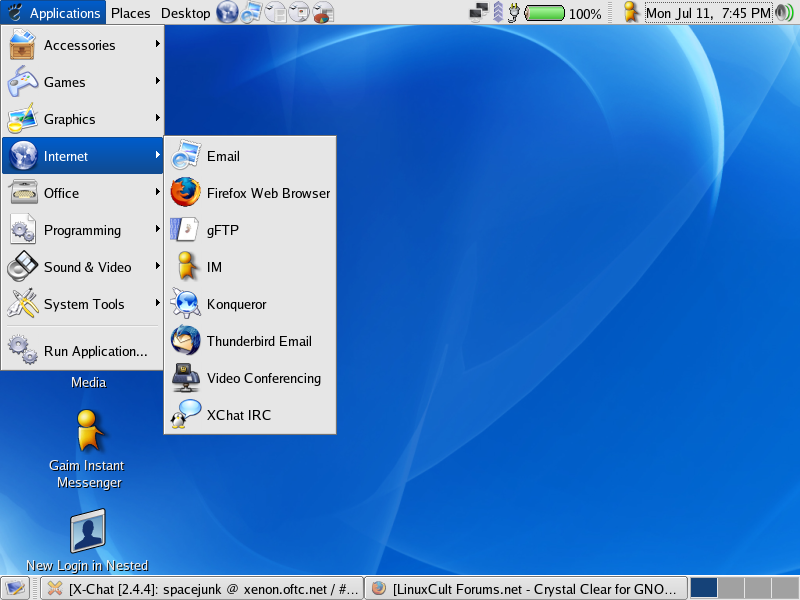800x600 pixels.
Task: Expand the Games submenu arrow
Action: pos(158,81)
